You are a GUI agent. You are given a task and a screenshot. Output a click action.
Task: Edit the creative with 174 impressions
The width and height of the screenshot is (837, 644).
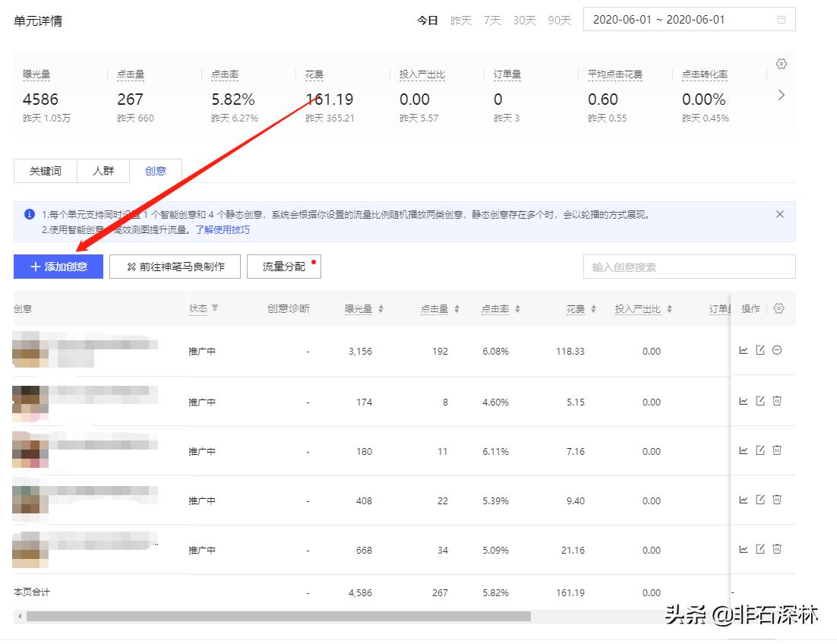point(760,400)
